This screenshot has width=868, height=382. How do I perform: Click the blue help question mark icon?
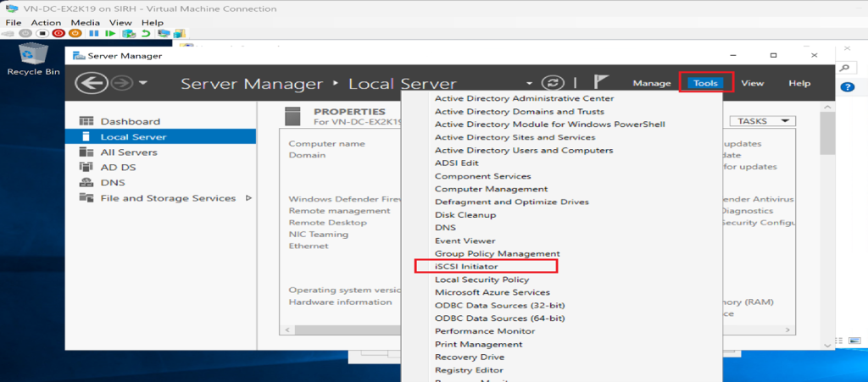click(847, 87)
